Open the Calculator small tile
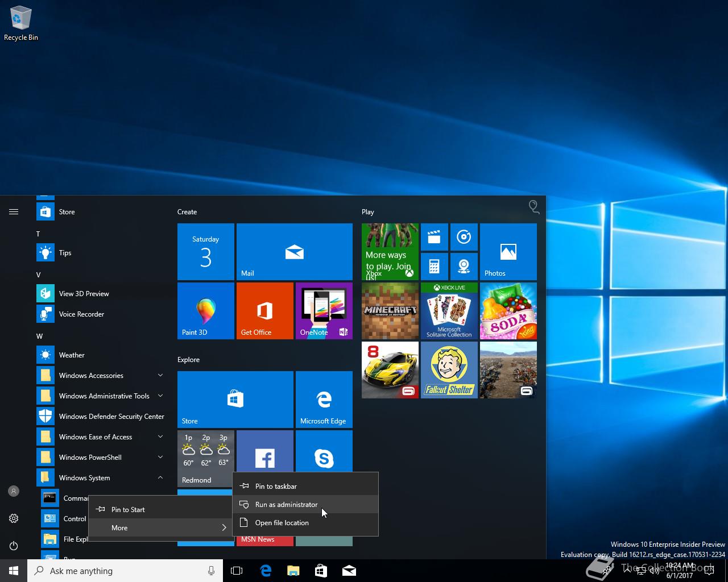 434,267
